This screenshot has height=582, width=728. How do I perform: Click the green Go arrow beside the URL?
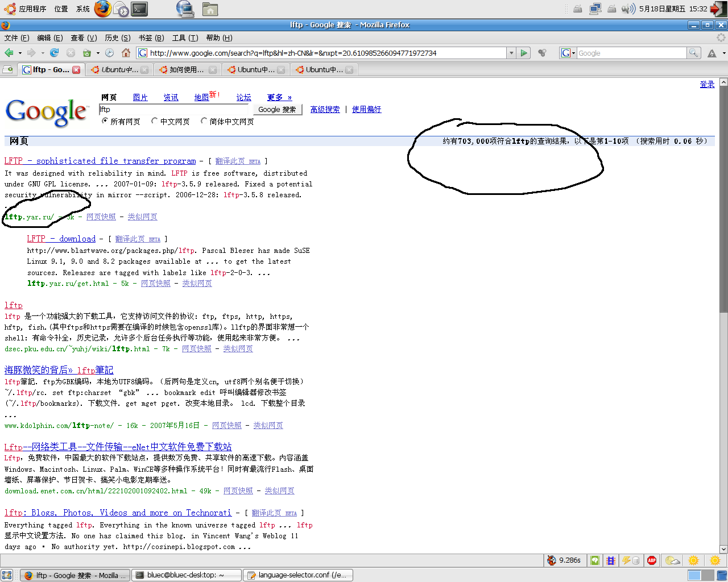(x=524, y=53)
